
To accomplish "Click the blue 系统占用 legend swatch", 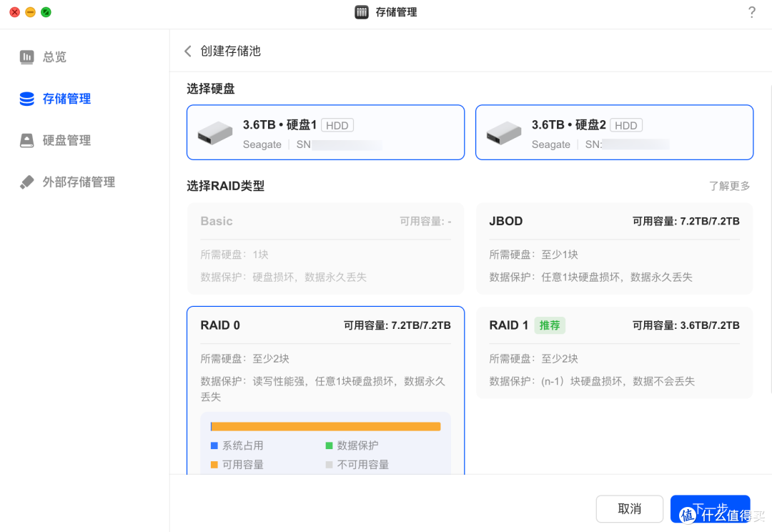I will point(214,445).
